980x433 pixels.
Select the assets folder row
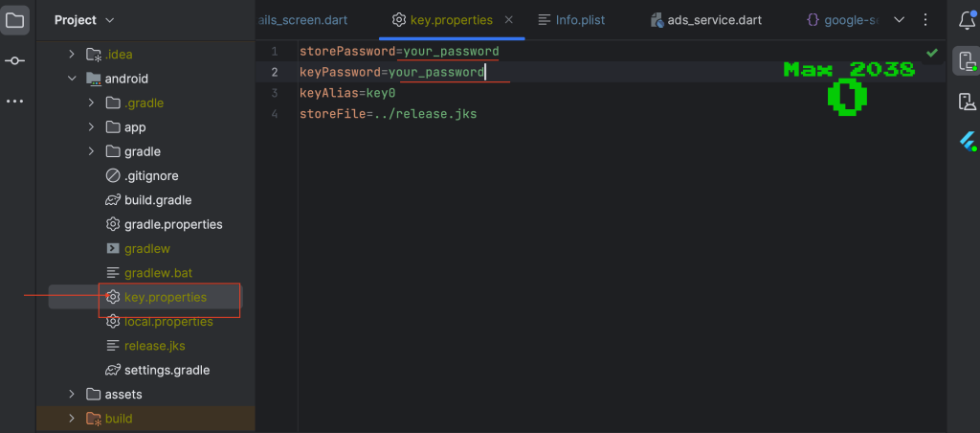pyautogui.click(x=145, y=395)
